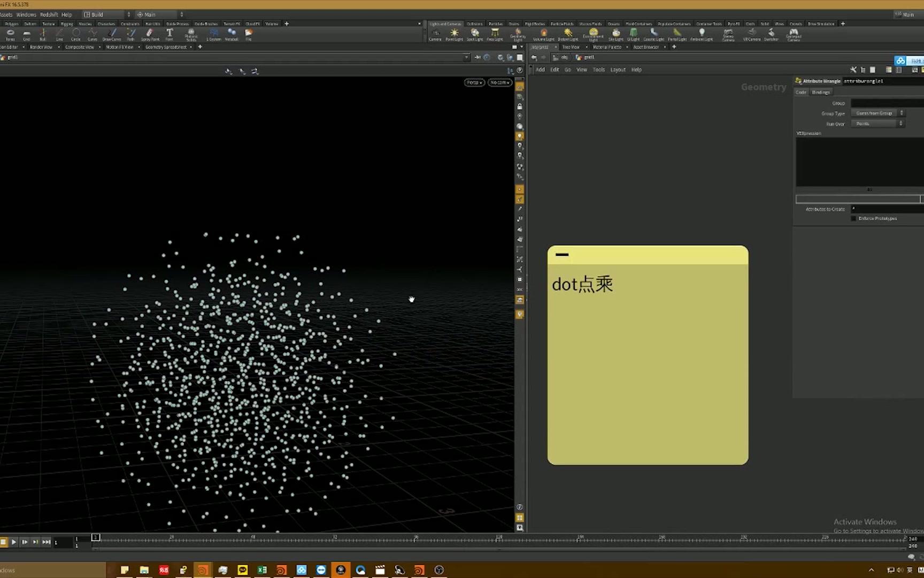This screenshot has height=578, width=924.
Task: Add a Platonic Solids object
Action: pyautogui.click(x=191, y=35)
